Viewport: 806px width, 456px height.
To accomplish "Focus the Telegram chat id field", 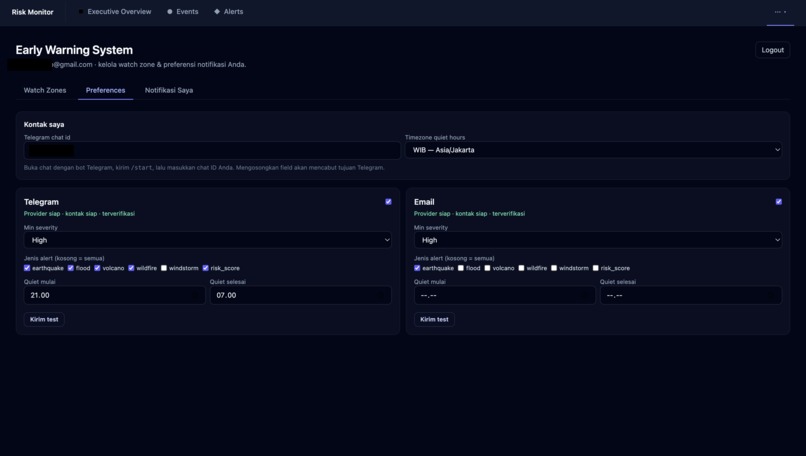I will click(x=212, y=150).
